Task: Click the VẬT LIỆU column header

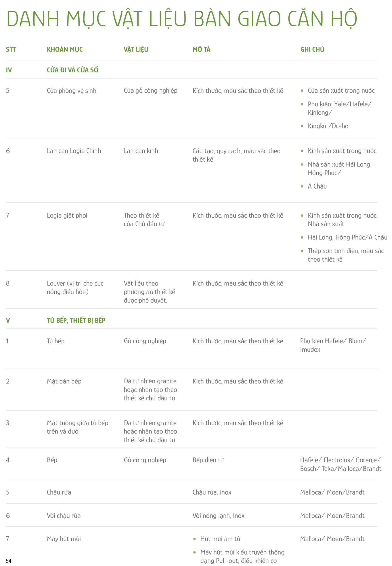Action: 136,49
